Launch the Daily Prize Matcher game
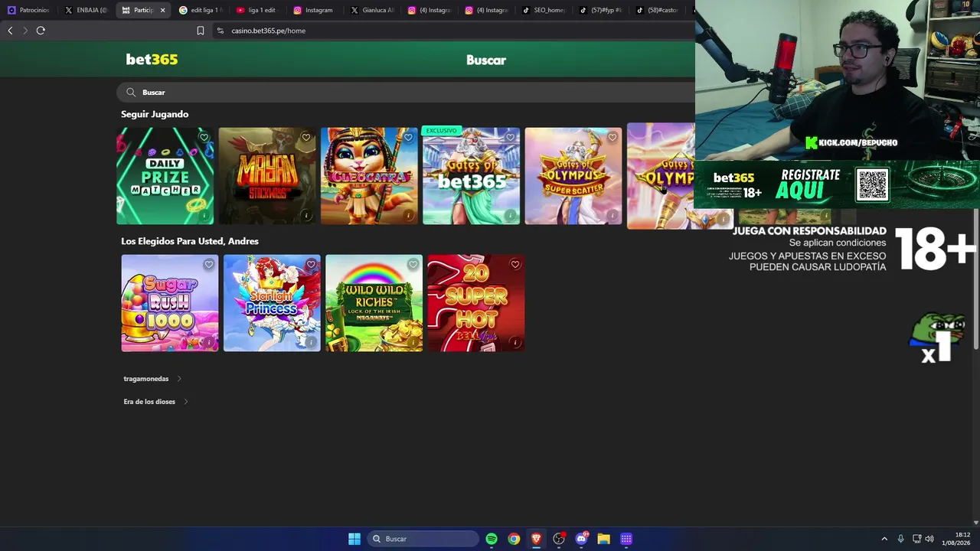This screenshot has width=980, height=551. [x=165, y=176]
